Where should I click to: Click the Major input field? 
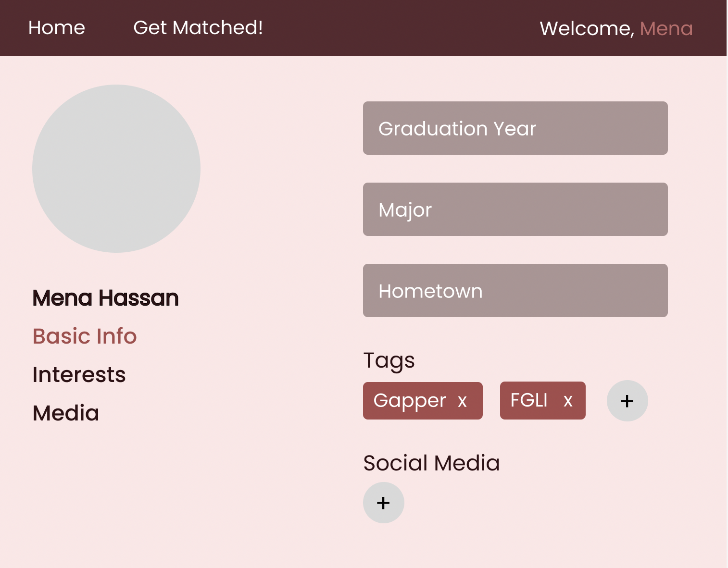coord(515,209)
